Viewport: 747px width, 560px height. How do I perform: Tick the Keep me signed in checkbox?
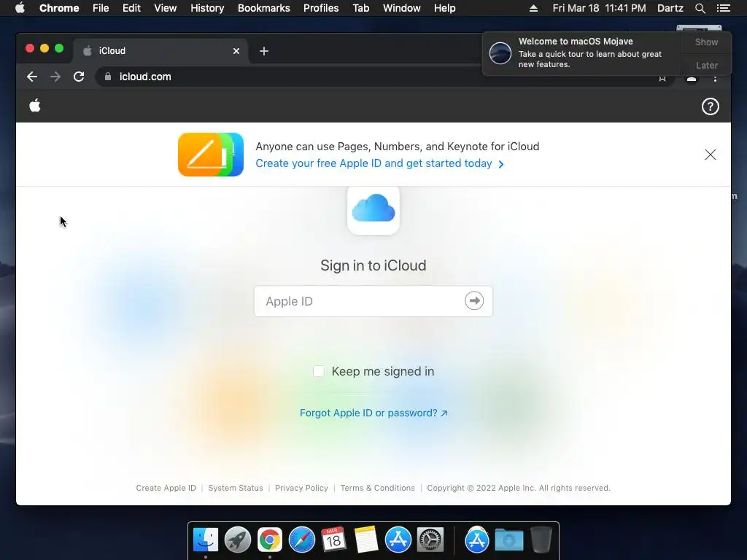point(319,371)
